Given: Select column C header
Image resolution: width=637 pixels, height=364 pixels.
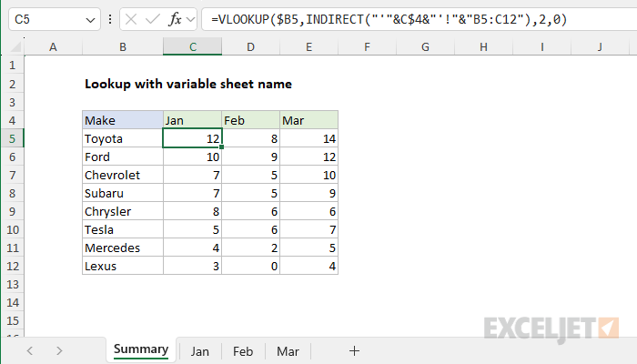Looking at the screenshot, I should click(193, 47).
